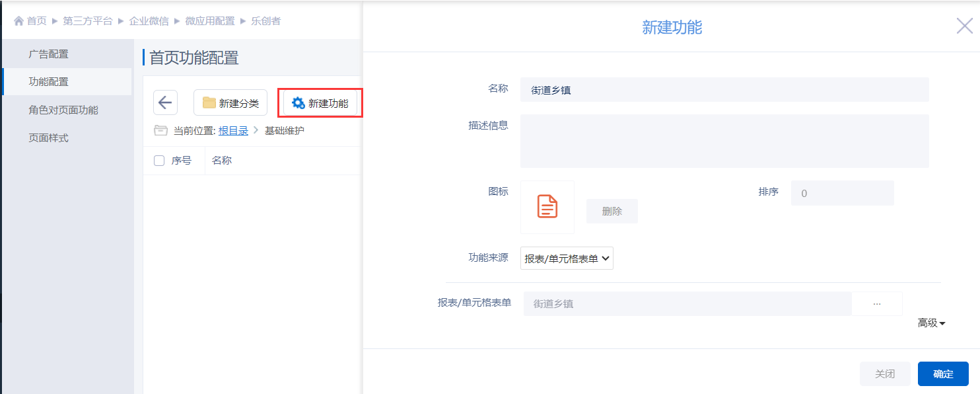Open the 功能来源 dropdown
Screen dimensions: 980x394
(567, 258)
